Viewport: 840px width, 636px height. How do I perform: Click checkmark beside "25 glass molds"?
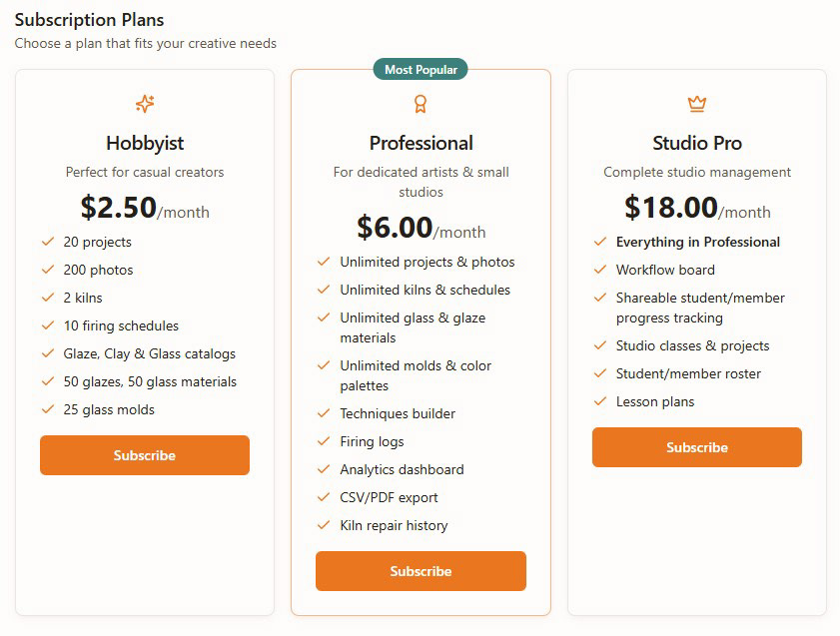point(48,409)
